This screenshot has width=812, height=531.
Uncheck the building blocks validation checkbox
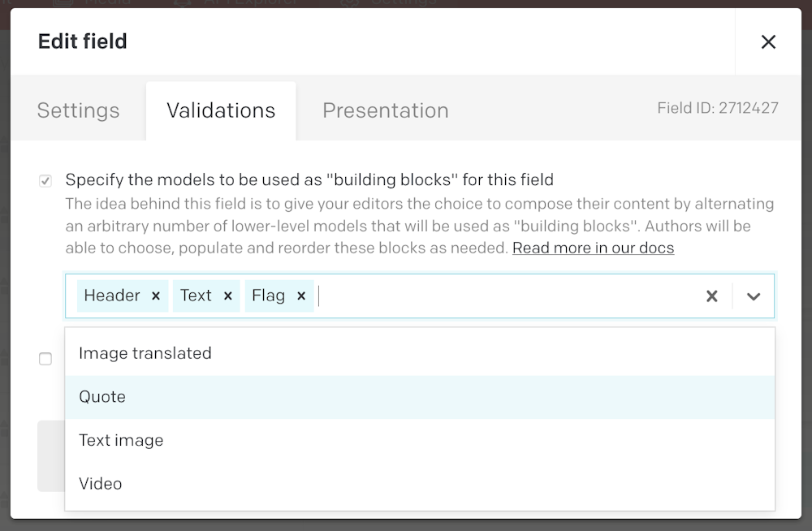[45, 180]
